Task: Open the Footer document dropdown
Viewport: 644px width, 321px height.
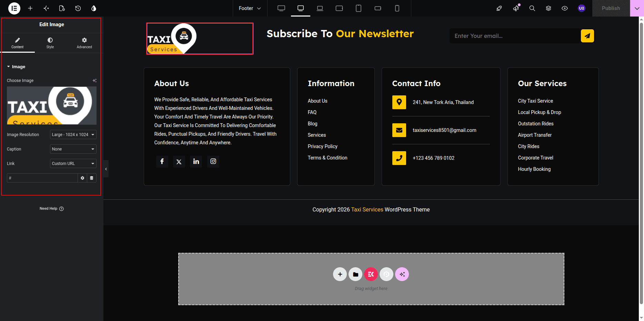Action: point(250,8)
